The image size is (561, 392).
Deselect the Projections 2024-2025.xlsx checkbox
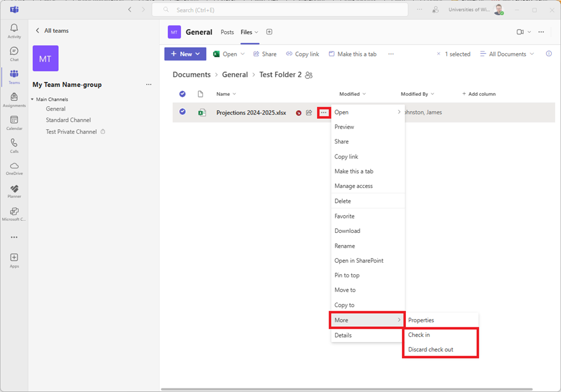click(x=183, y=112)
